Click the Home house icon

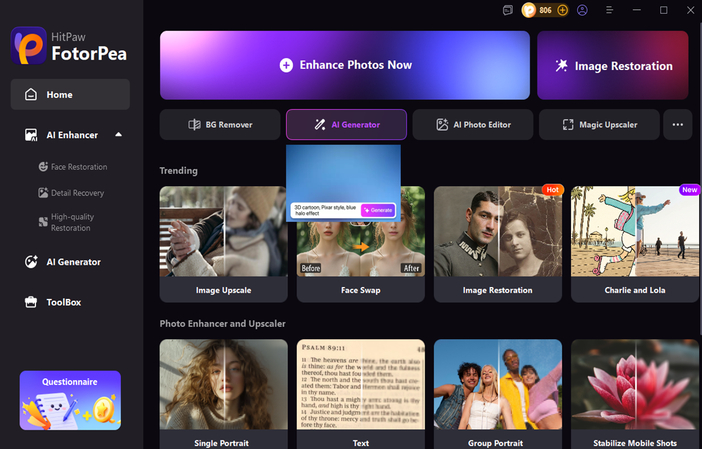coord(31,94)
